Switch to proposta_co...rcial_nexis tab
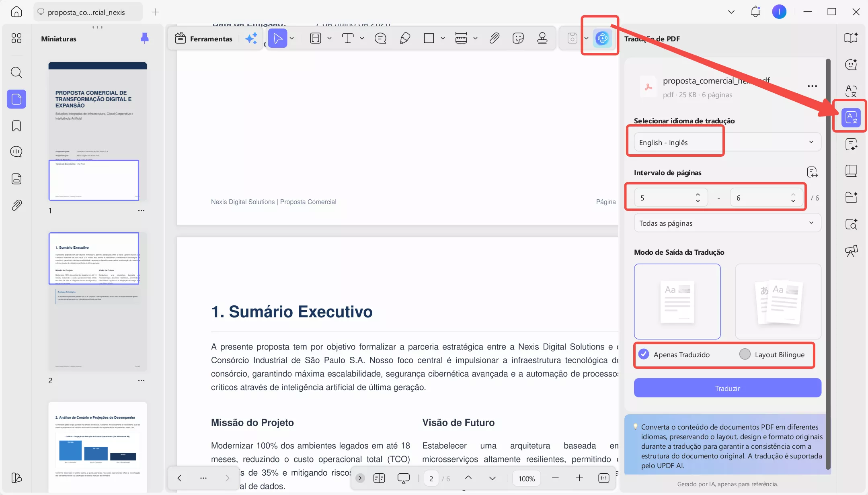The height and width of the screenshot is (495, 868). [x=88, y=12]
